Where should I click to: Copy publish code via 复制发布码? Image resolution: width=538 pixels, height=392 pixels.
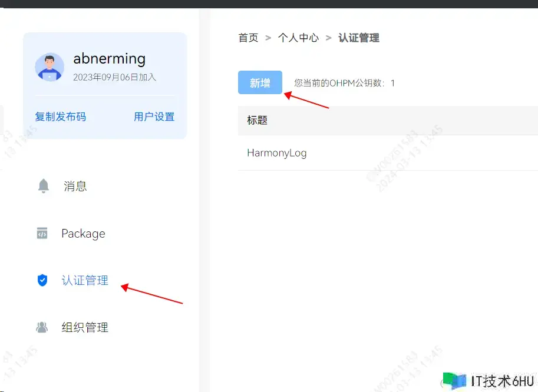point(60,117)
